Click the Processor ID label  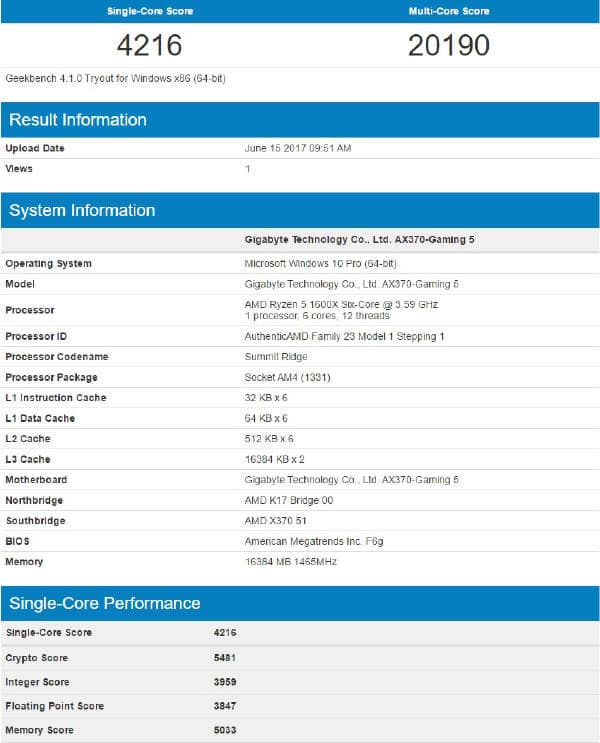click(x=36, y=336)
